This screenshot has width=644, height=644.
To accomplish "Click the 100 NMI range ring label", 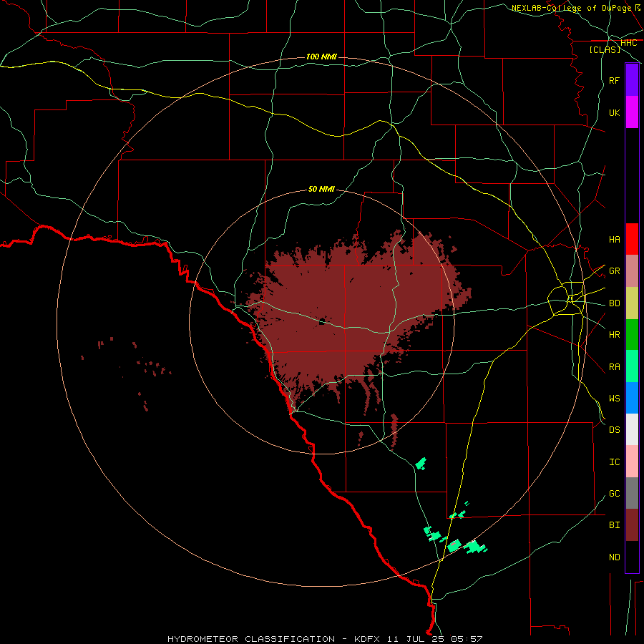I will point(321,57).
